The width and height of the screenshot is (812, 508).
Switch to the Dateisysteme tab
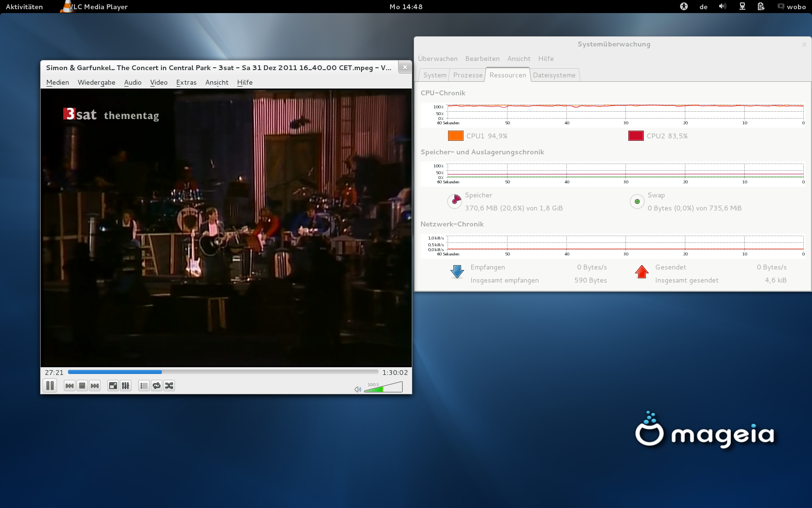(554, 75)
